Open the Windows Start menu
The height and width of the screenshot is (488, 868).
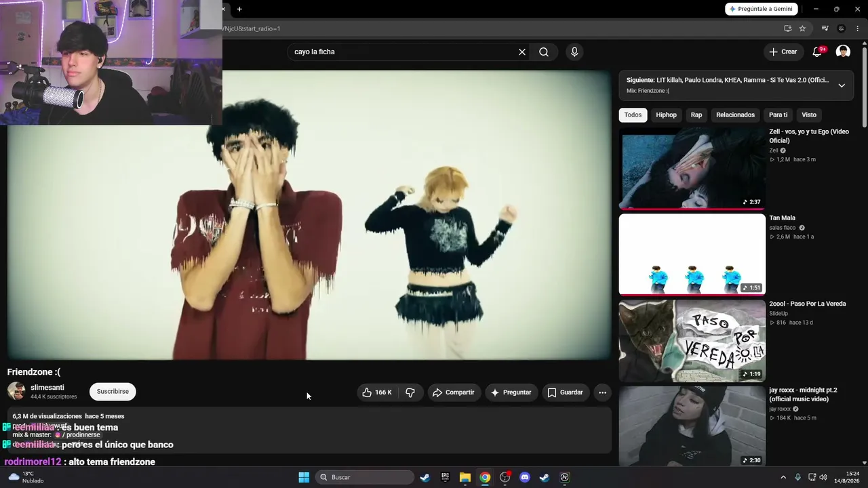[x=304, y=477]
